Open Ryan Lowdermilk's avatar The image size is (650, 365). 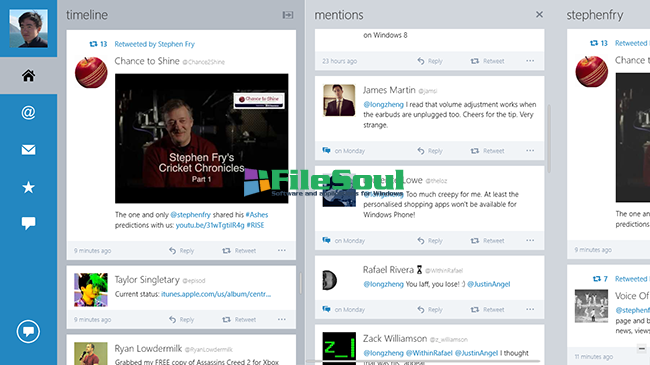pyautogui.click(x=91, y=353)
